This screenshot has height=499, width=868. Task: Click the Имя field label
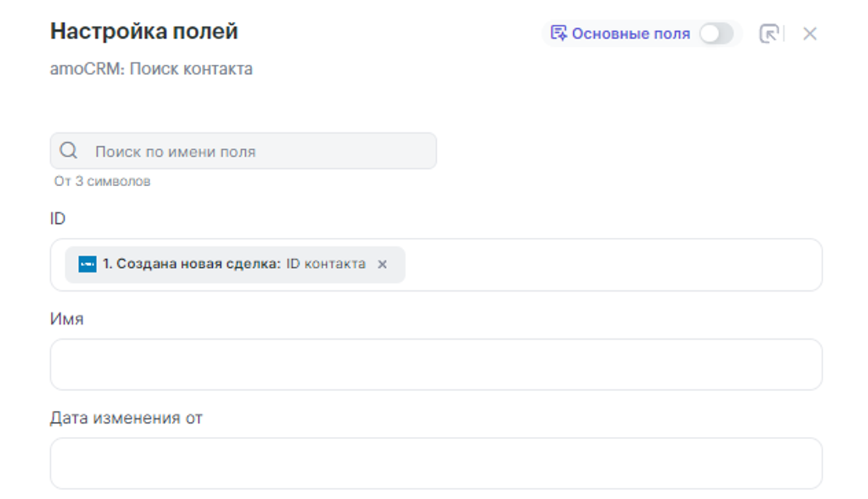click(x=67, y=319)
